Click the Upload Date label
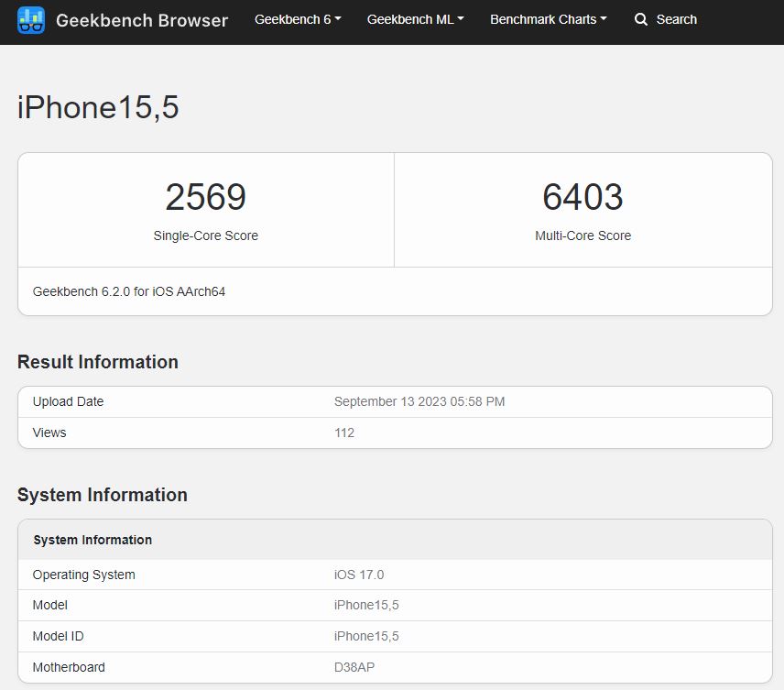Image resolution: width=784 pixels, height=690 pixels. 68,401
